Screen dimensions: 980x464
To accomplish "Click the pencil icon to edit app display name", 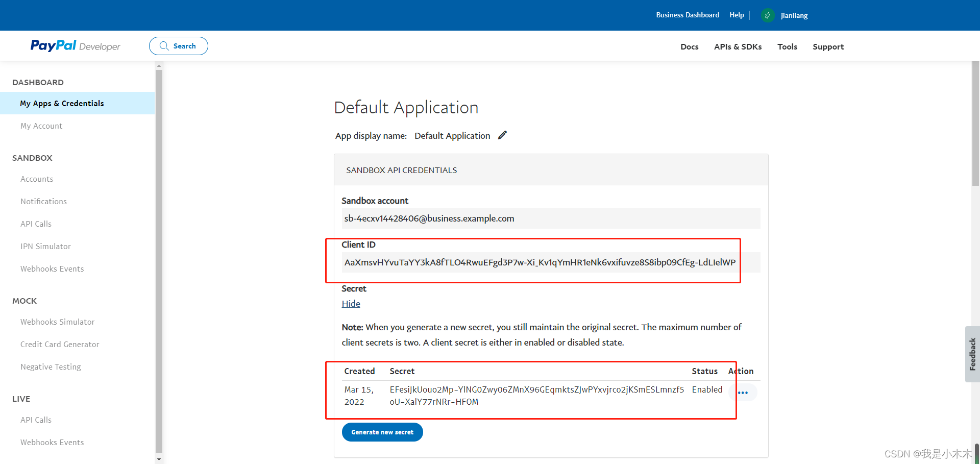I will point(502,135).
